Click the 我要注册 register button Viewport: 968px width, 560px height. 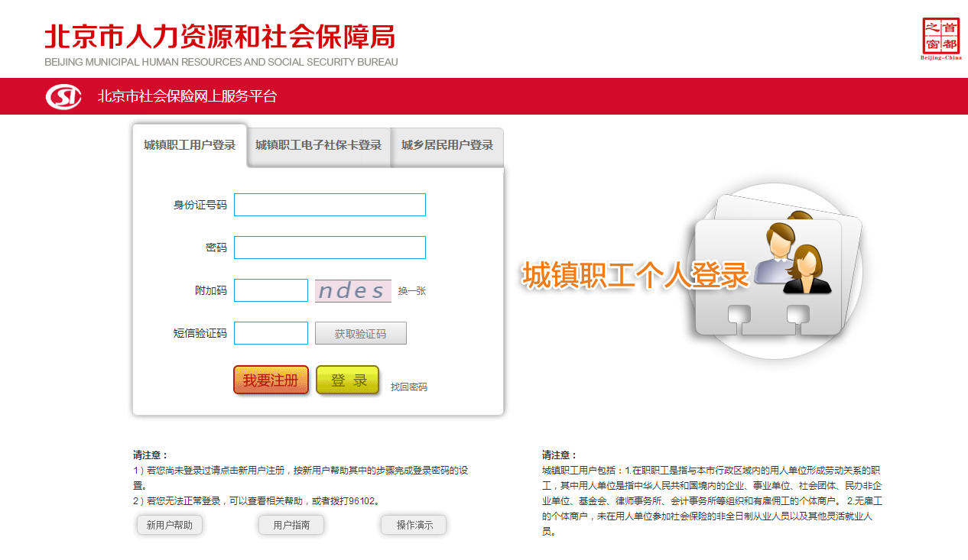pos(271,380)
